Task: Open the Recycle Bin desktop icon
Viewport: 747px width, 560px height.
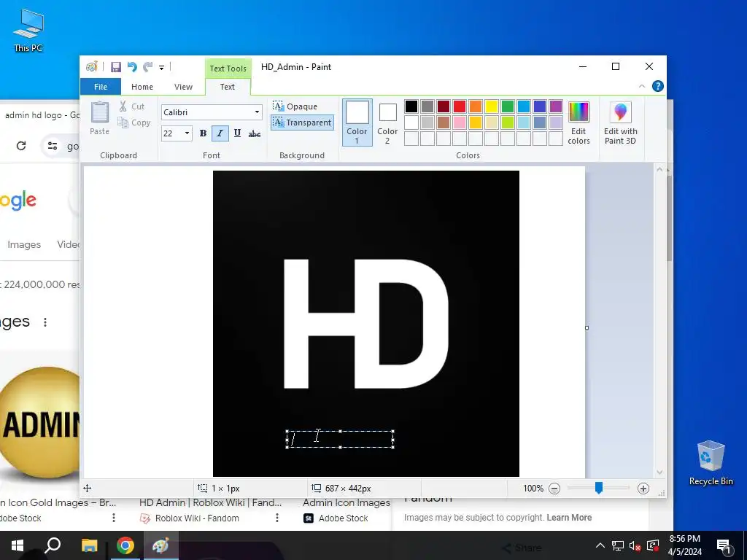Action: tap(711, 463)
